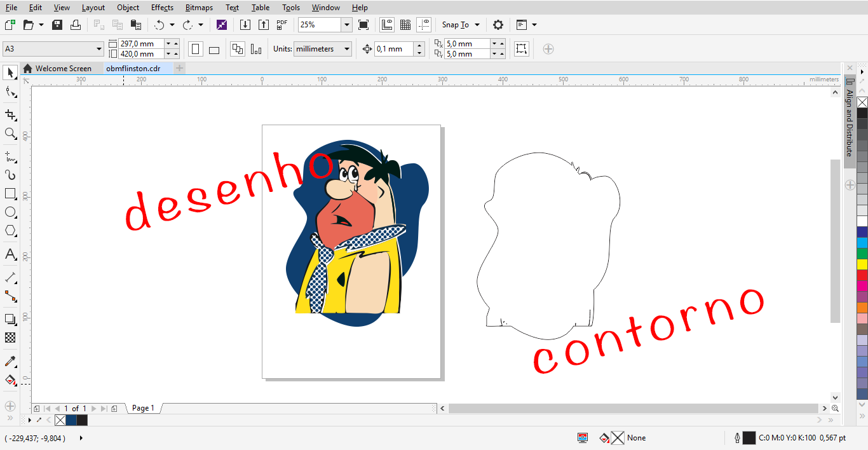The height and width of the screenshot is (450, 868).
Task: Toggle Show guidelines
Action: click(424, 25)
